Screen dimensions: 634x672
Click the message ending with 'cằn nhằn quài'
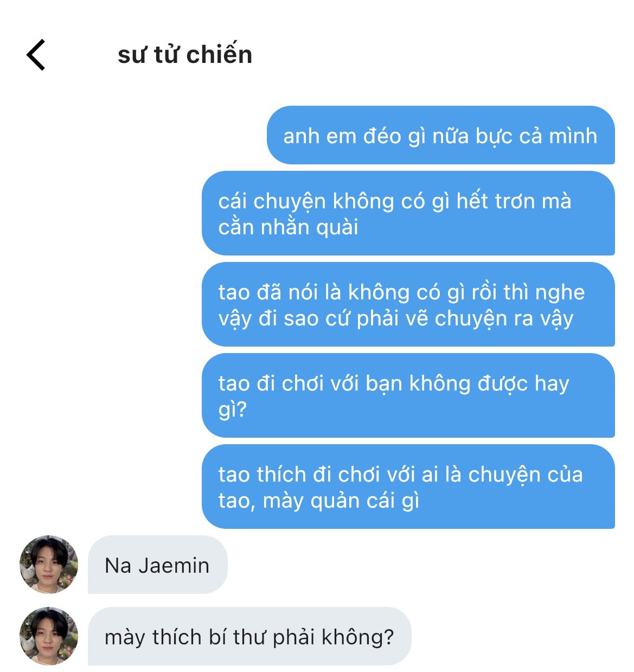coord(408,213)
